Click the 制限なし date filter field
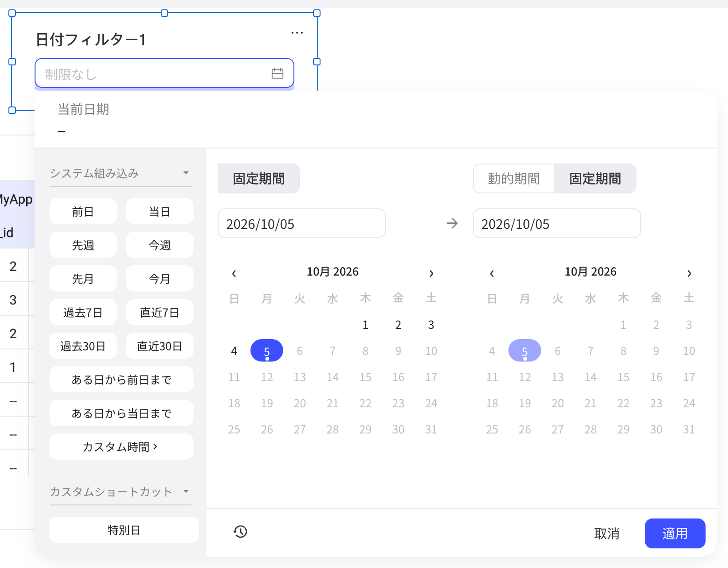728x568 pixels. click(164, 73)
